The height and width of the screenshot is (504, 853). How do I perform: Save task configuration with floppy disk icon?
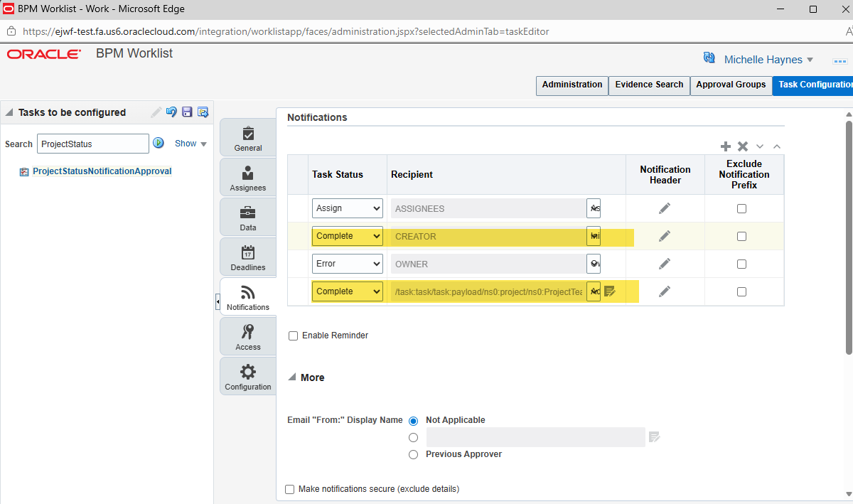(x=187, y=112)
